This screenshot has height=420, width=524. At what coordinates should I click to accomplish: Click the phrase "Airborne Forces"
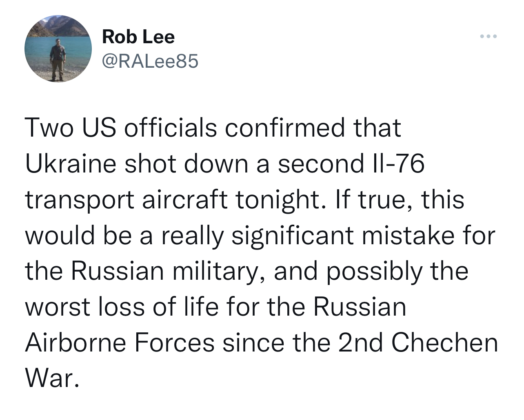coord(120,343)
